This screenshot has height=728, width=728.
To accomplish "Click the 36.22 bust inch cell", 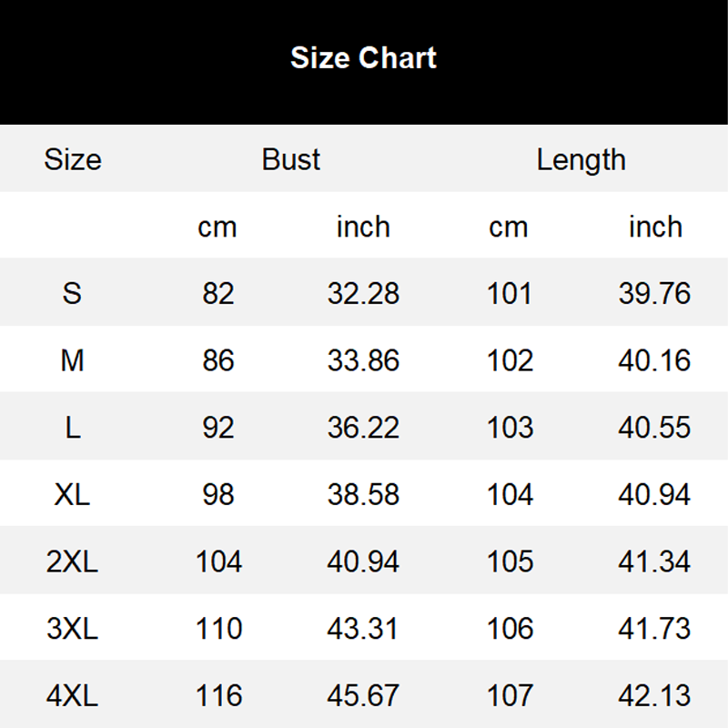I will coord(363,428).
